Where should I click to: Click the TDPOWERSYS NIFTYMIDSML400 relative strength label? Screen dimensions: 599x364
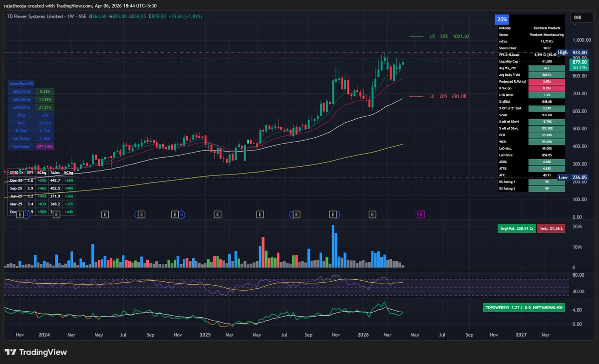524,308
